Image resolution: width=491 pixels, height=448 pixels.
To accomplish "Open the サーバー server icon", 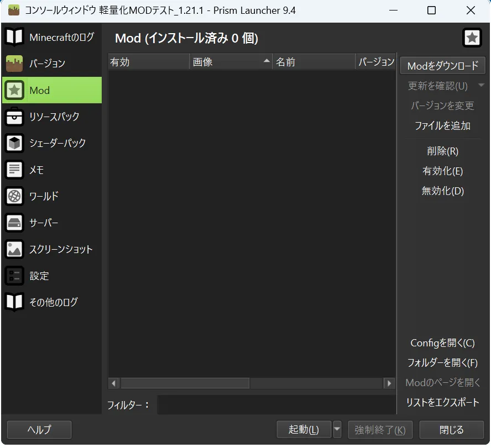I will [x=14, y=223].
